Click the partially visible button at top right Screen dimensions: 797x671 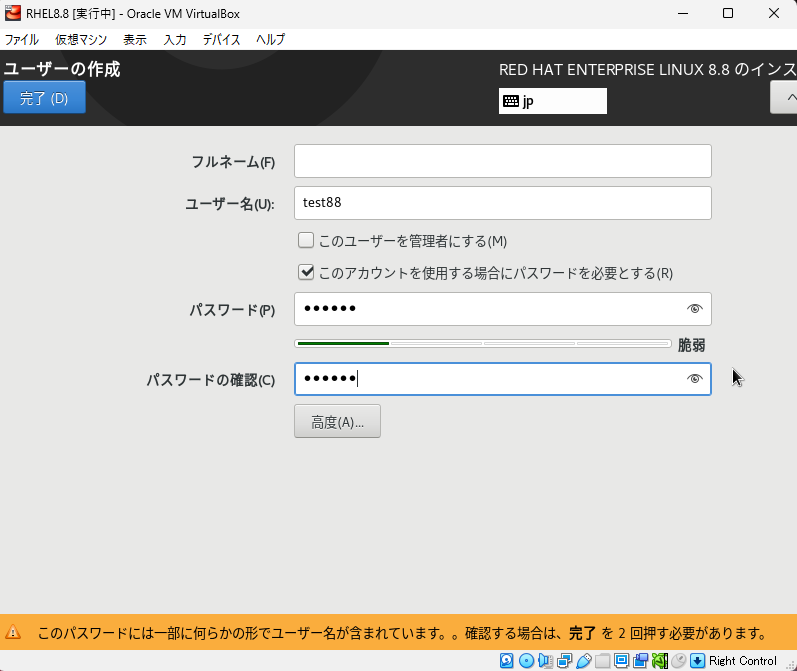784,98
